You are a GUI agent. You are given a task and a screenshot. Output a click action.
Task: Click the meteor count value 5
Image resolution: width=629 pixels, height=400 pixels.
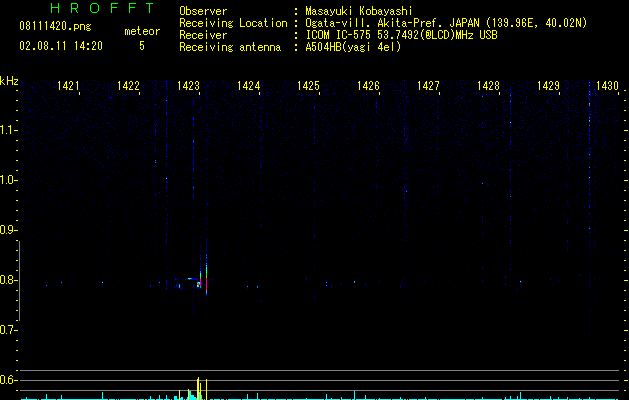[142, 46]
